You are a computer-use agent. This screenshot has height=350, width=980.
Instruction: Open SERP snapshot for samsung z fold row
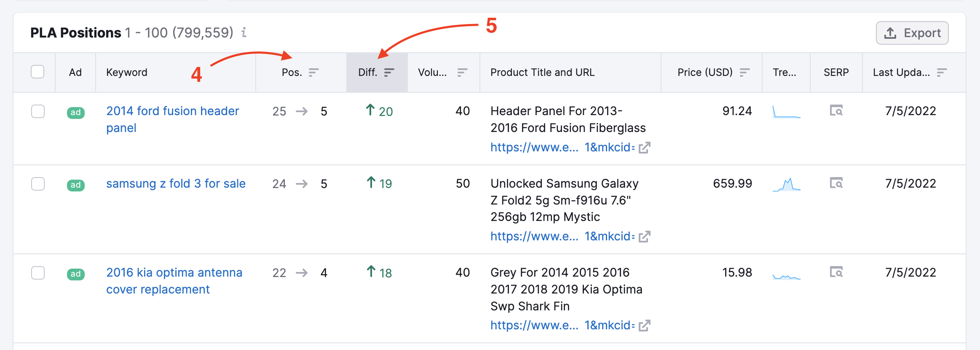[836, 183]
